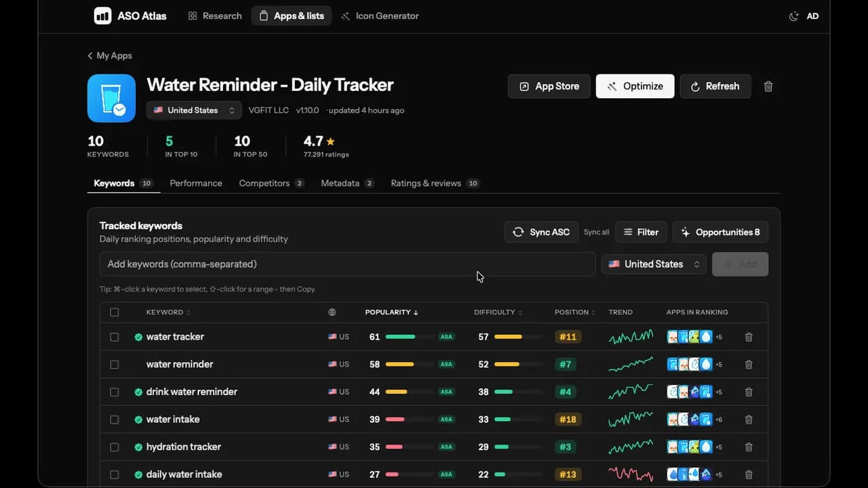Click the verified badge beside water tracker
Image resolution: width=868 pixels, height=488 pixels.
[138, 337]
